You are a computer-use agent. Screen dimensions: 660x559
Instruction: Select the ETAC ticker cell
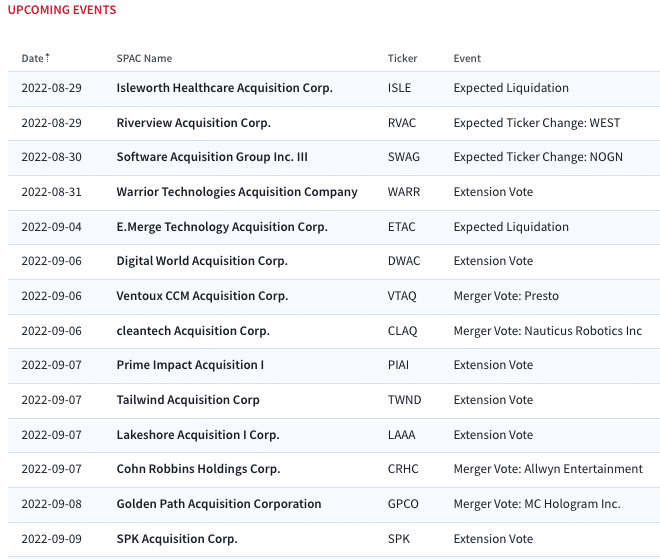402,227
